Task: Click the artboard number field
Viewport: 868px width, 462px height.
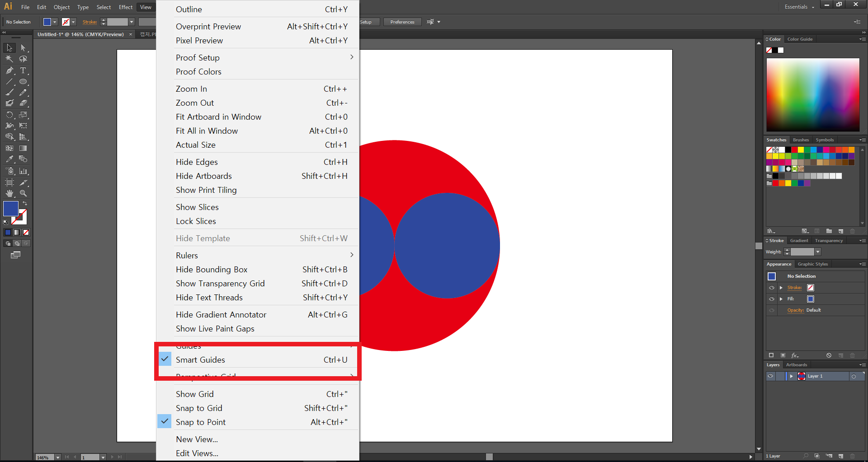Action: (90, 457)
